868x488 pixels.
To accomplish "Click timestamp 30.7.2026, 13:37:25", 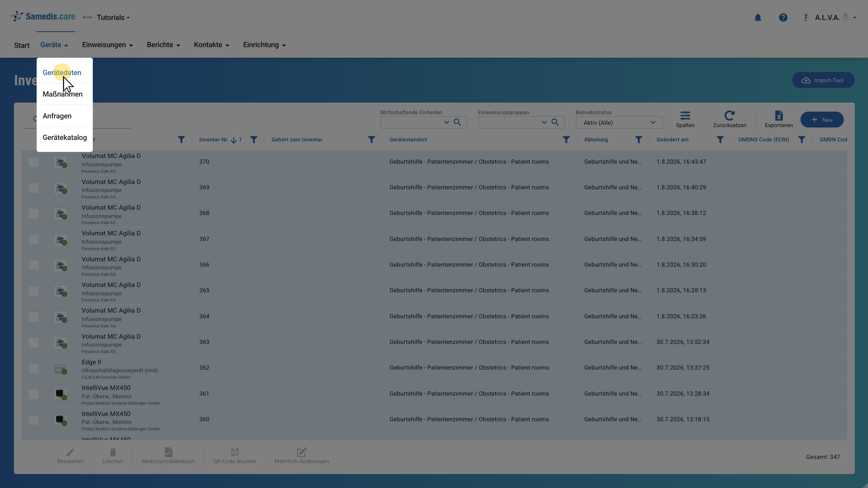I will [683, 367].
